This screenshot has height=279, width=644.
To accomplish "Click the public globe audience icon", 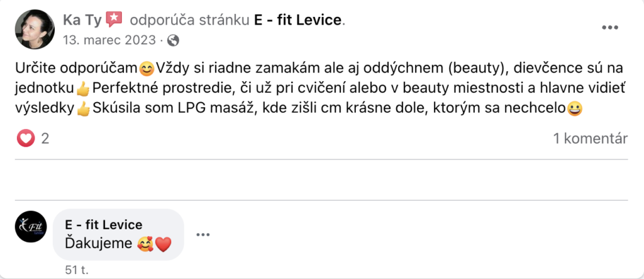I will 173,40.
